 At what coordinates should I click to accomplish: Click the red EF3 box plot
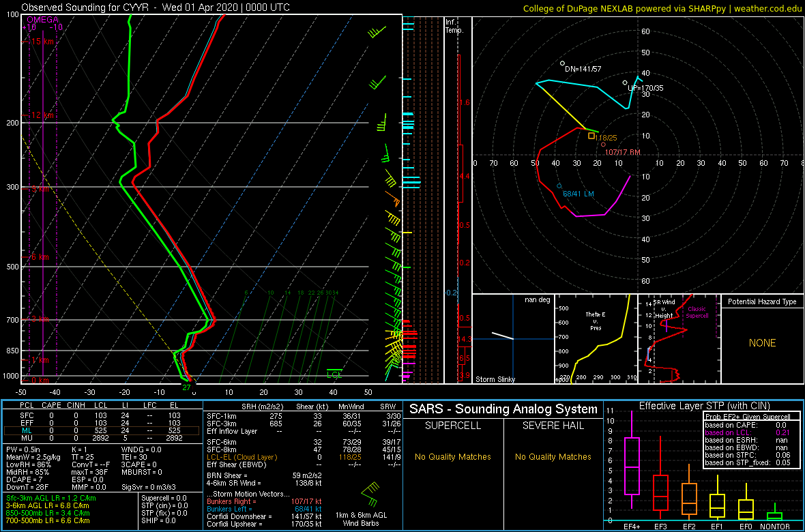coord(661,479)
